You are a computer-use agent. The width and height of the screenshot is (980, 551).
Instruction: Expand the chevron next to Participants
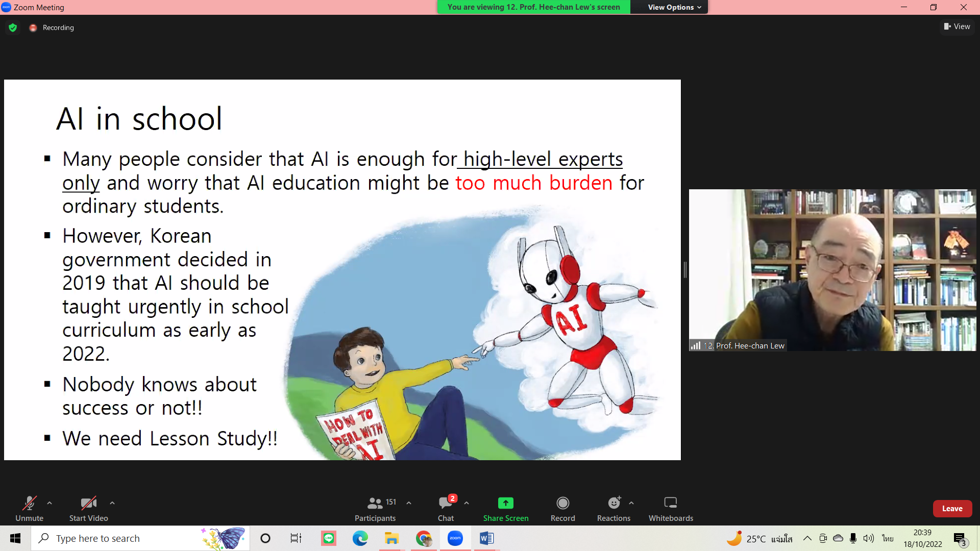[409, 503]
